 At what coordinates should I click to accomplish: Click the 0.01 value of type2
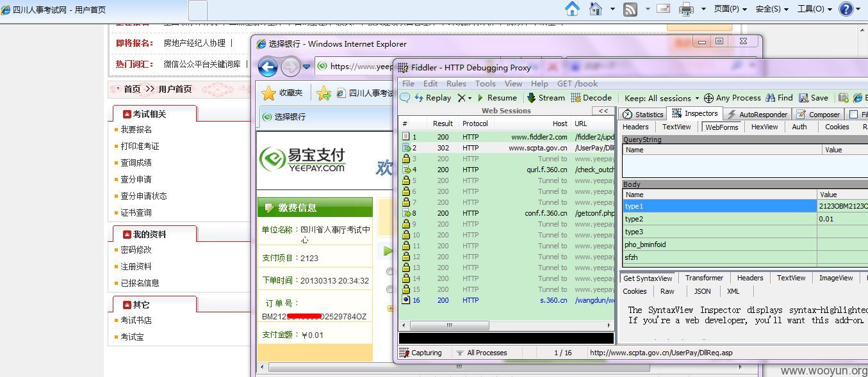tap(826, 219)
